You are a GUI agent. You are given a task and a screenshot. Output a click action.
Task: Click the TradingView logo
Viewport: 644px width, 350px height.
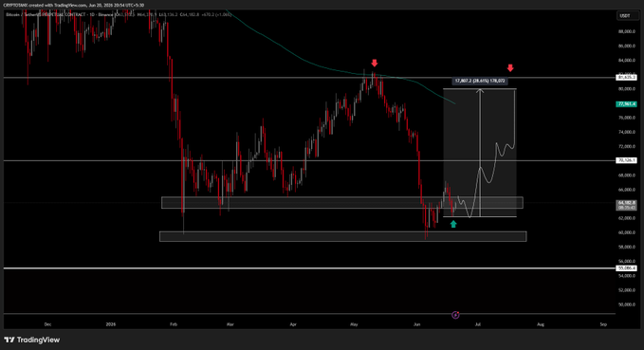click(32, 340)
